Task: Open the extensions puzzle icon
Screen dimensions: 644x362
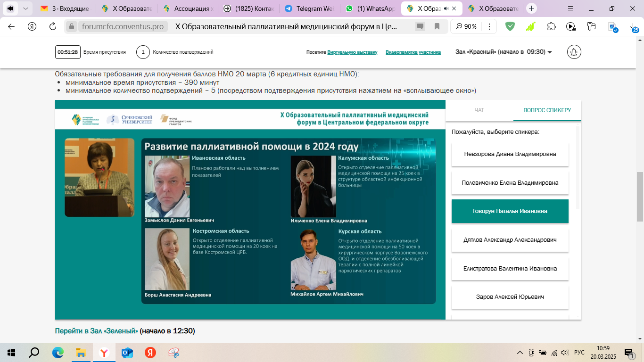Action: point(551,26)
